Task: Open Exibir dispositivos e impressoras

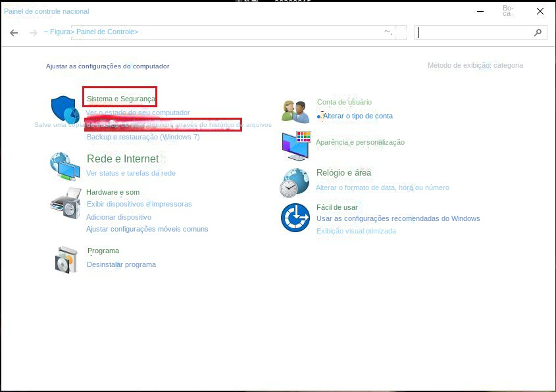Action: click(139, 204)
